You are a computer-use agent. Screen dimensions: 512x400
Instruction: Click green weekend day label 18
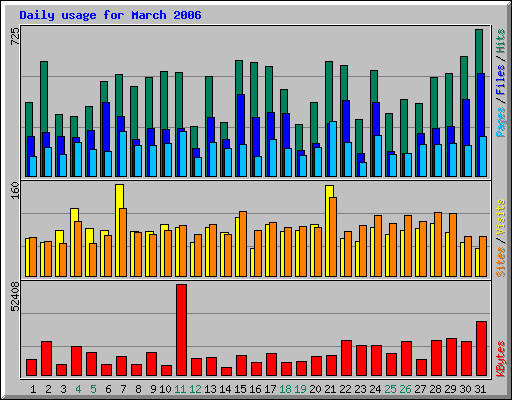coord(285,389)
